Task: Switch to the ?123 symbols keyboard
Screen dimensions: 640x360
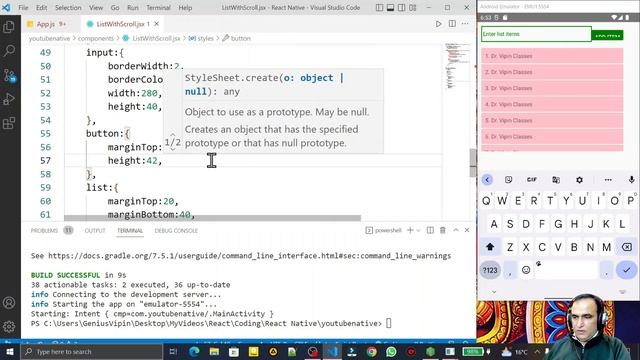Action: tap(490, 270)
